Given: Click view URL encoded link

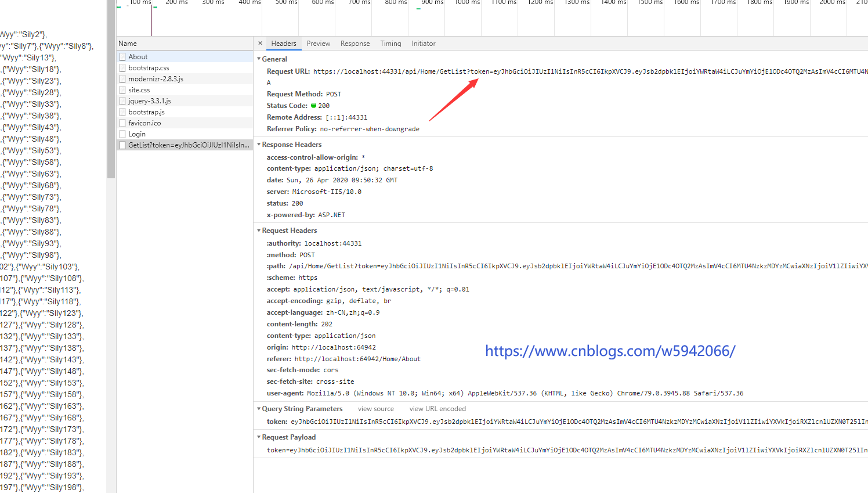Looking at the screenshot, I should point(437,409).
